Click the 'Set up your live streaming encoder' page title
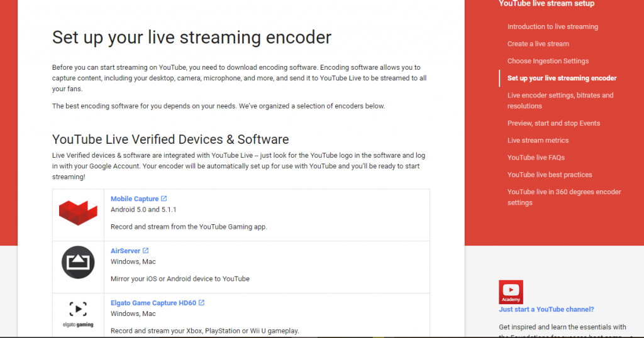Image resolution: width=644 pixels, height=338 pixels. tap(191, 37)
